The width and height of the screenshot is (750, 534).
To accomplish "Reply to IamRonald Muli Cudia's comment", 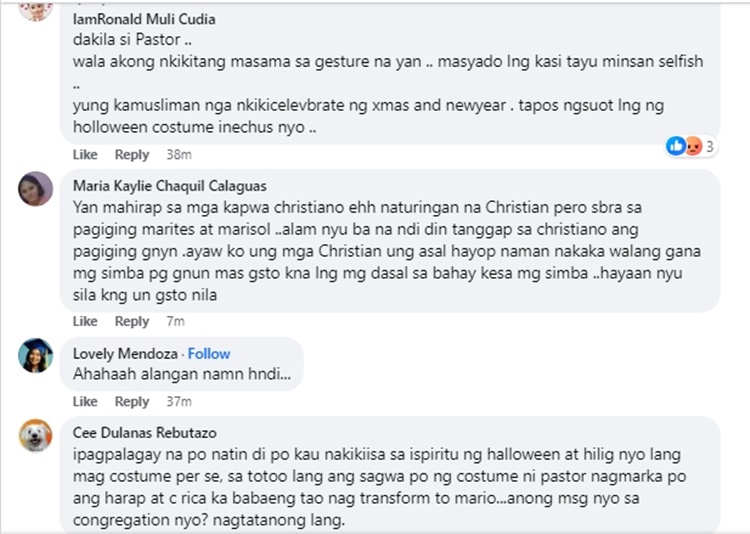I will pos(131,155).
